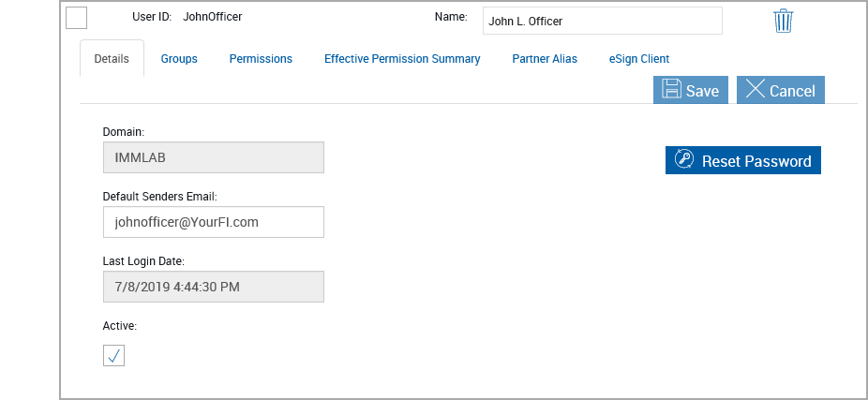This screenshot has width=868, height=400.
Task: Open the Groups tab
Action: click(x=179, y=58)
